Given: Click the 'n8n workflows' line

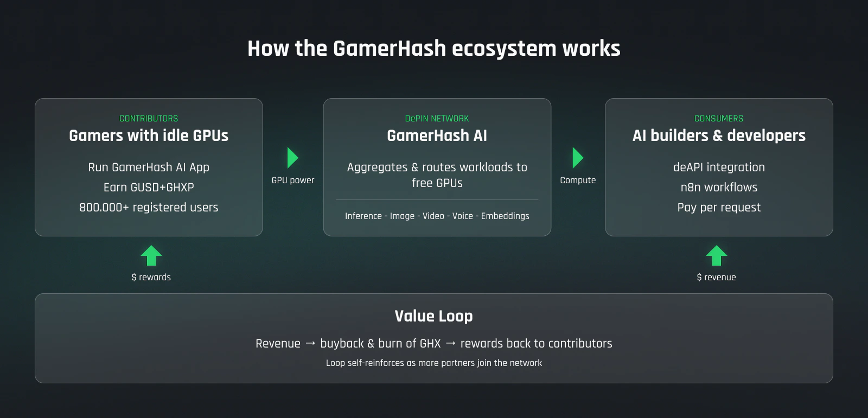Looking at the screenshot, I should 719,187.
